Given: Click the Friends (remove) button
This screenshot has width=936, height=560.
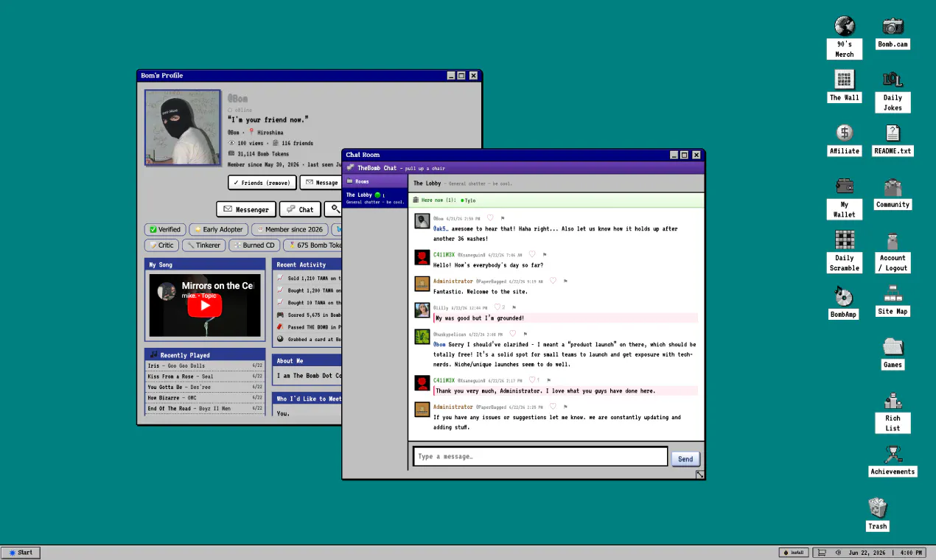Looking at the screenshot, I should pyautogui.click(x=262, y=183).
